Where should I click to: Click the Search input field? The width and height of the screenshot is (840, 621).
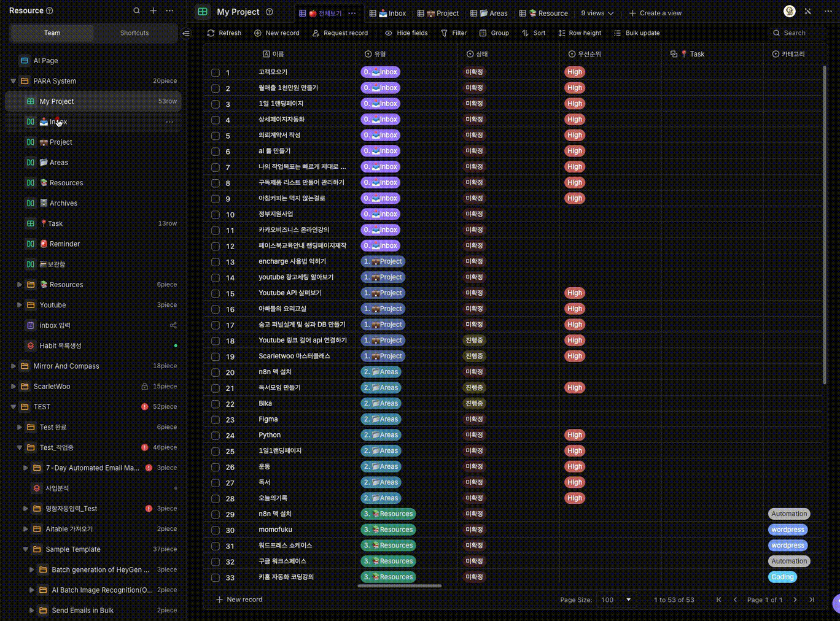(x=798, y=33)
